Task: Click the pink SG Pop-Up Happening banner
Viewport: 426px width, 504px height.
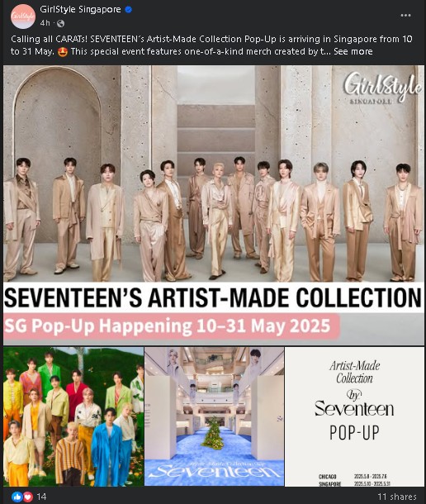Action: point(172,326)
